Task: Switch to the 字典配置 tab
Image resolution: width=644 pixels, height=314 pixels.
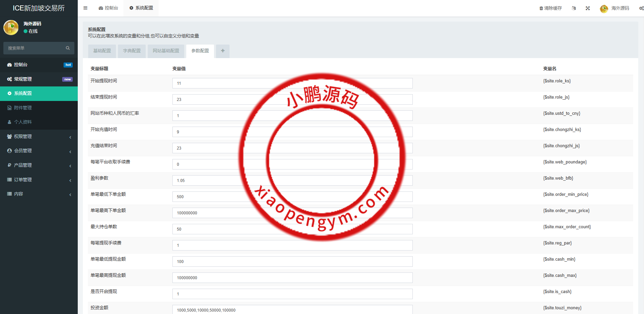Action: click(132, 51)
